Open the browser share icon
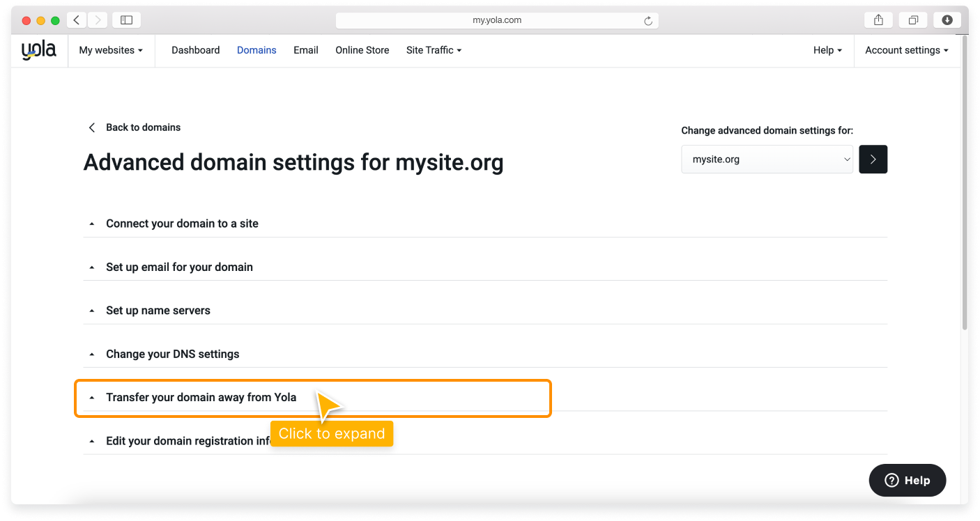This screenshot has width=980, height=521. [878, 20]
